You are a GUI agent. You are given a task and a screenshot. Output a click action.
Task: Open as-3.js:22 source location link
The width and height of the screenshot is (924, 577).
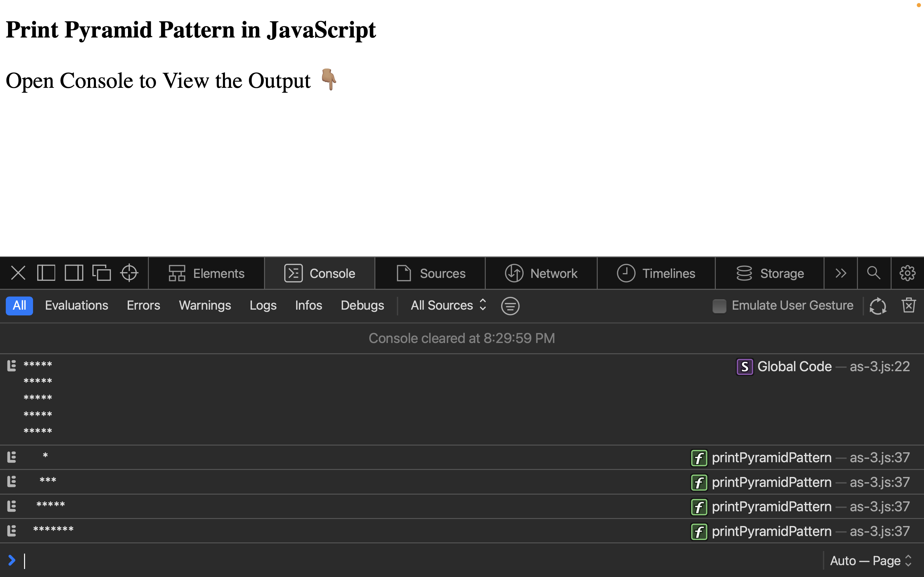click(x=880, y=366)
